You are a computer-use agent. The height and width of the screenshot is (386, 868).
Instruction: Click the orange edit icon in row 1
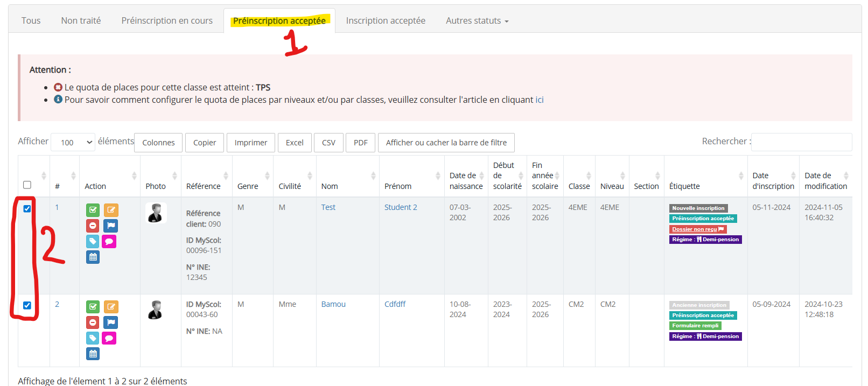(111, 210)
